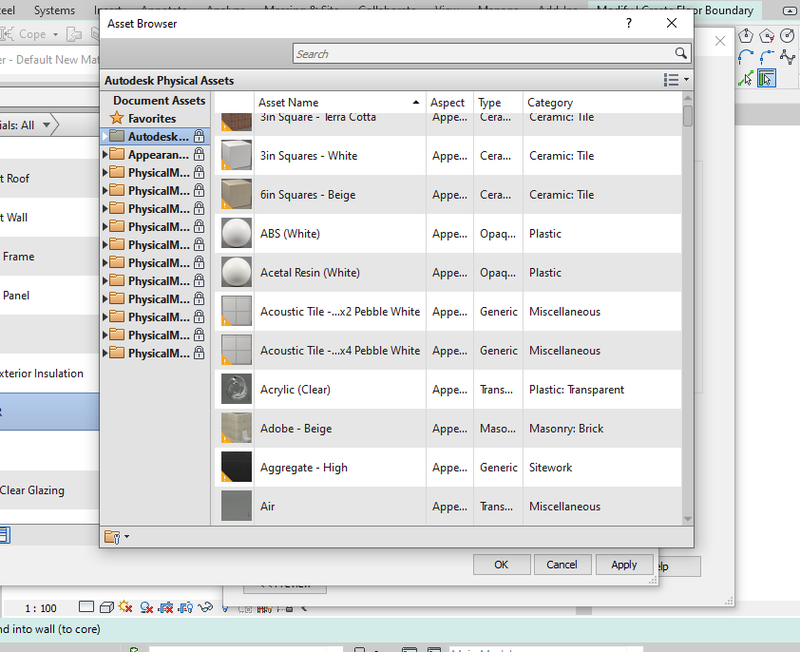The height and width of the screenshot is (652, 800).
Task: Open the Cope dropdown arrow
Action: point(55,35)
